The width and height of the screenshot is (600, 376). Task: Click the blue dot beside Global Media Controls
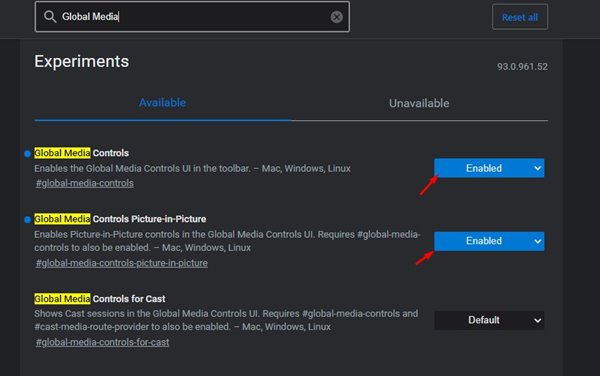coord(27,154)
